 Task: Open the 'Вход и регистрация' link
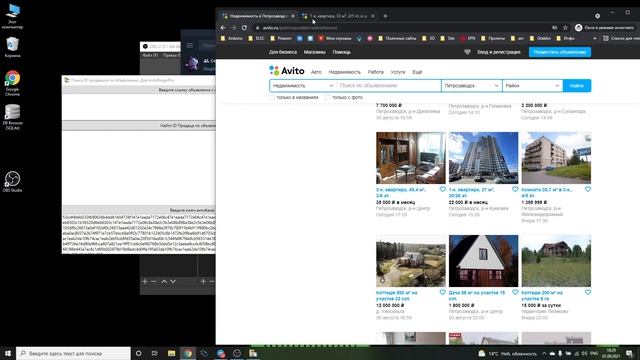(x=499, y=52)
